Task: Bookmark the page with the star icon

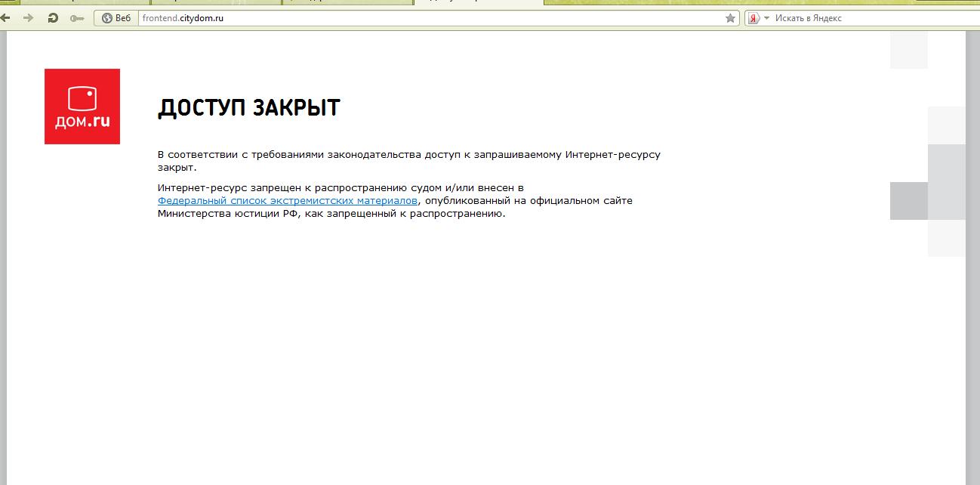Action: tap(730, 18)
